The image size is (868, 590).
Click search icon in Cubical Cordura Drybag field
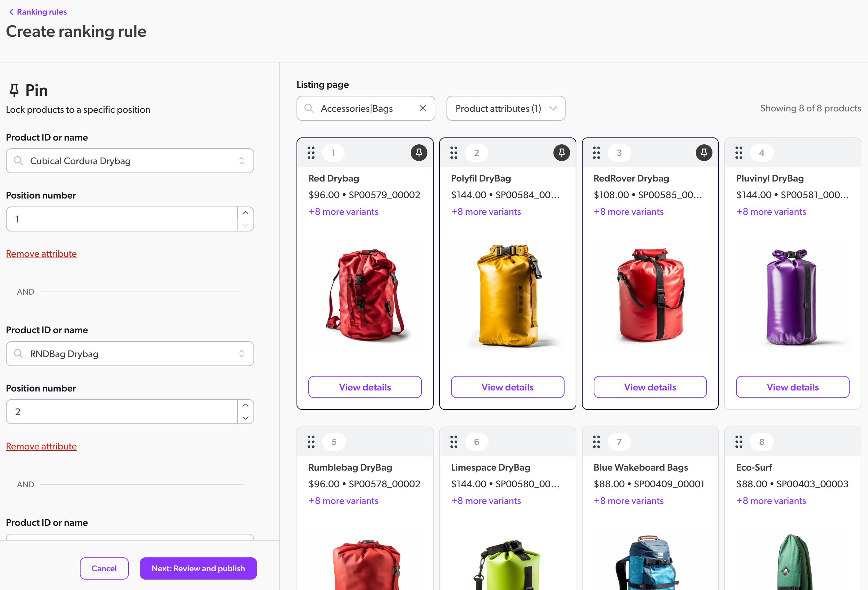[x=18, y=161]
